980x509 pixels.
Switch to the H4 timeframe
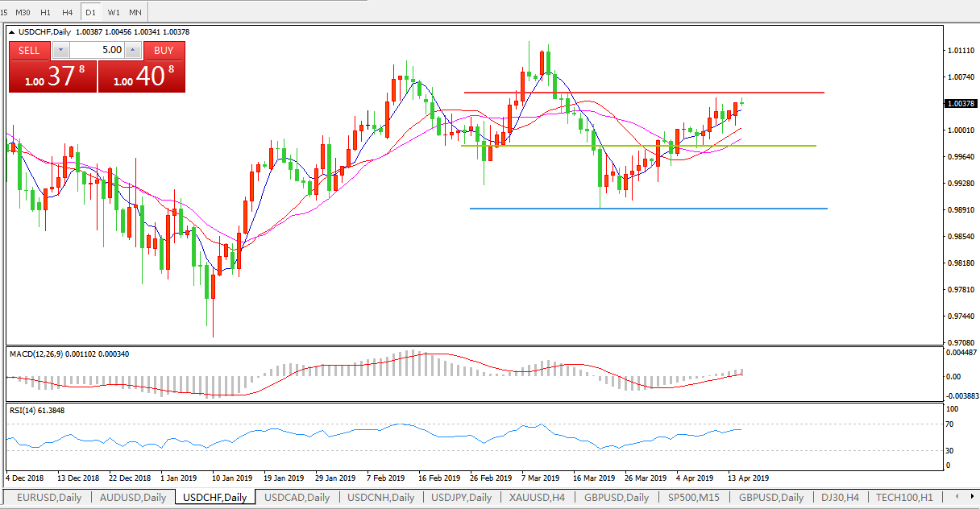pos(68,12)
